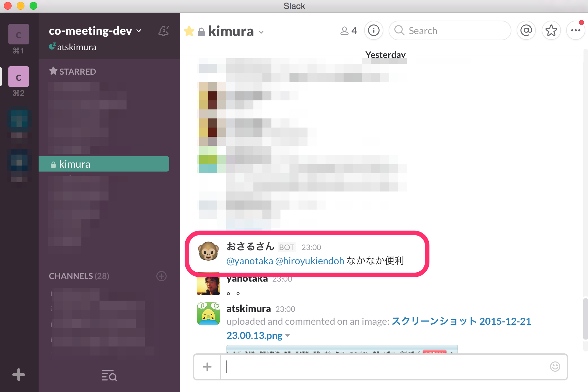Viewport: 588px width, 392px height.
Task: Click the attach file plus button
Action: pyautogui.click(x=207, y=367)
